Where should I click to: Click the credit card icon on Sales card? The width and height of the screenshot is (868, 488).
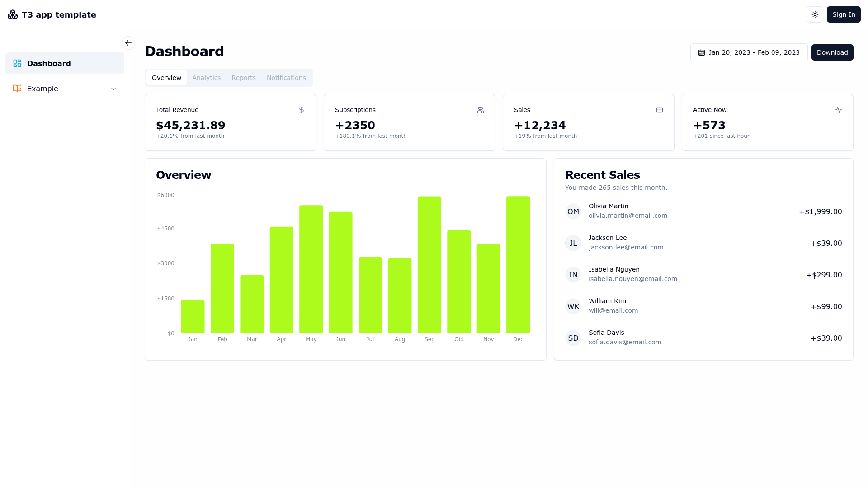660,110
